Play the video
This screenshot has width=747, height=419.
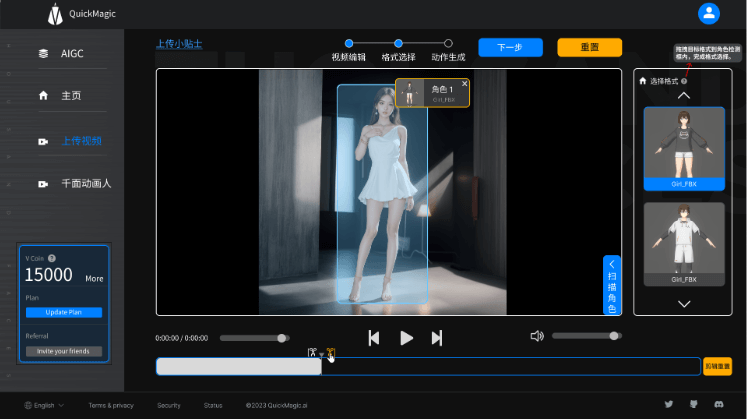[x=406, y=338]
